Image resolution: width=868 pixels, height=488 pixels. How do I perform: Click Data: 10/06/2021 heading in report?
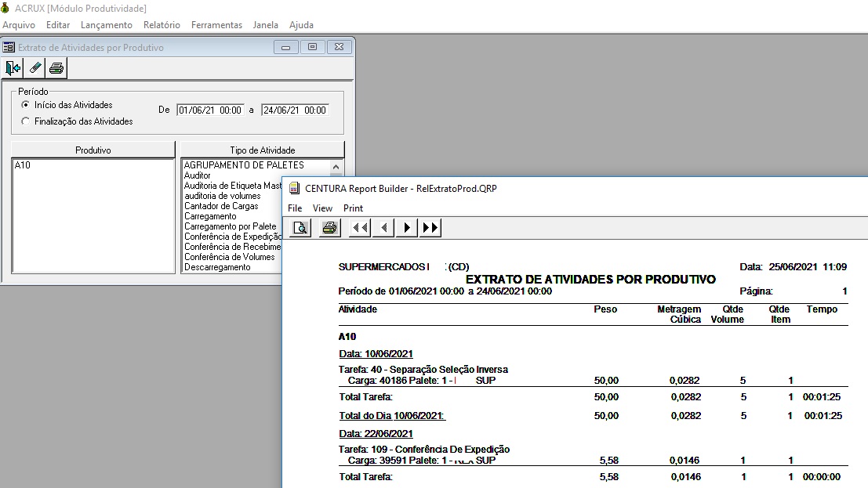(376, 353)
